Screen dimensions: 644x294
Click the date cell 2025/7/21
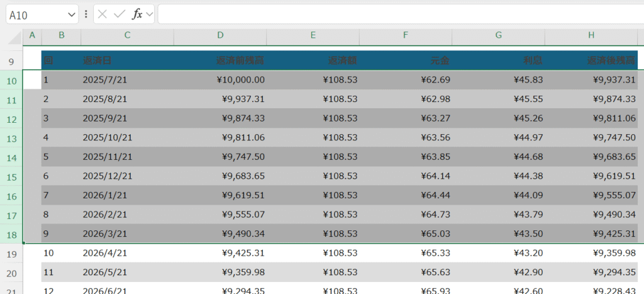pos(127,80)
